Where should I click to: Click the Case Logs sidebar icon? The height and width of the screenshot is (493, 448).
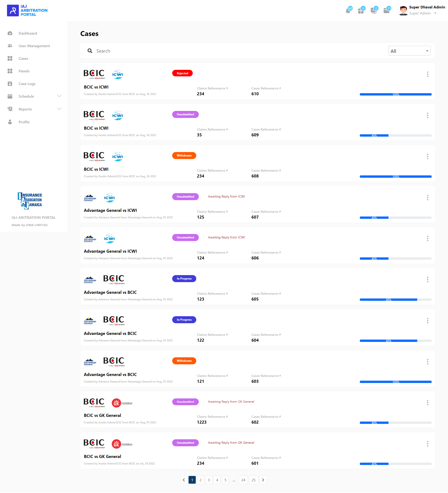click(x=10, y=84)
